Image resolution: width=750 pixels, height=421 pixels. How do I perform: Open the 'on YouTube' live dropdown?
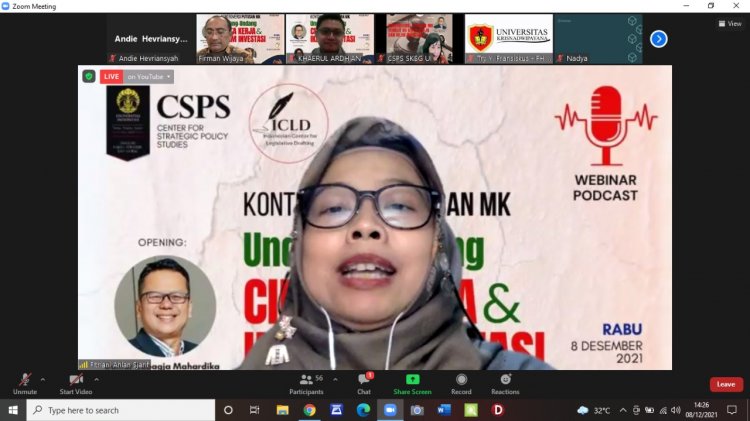tap(149, 77)
